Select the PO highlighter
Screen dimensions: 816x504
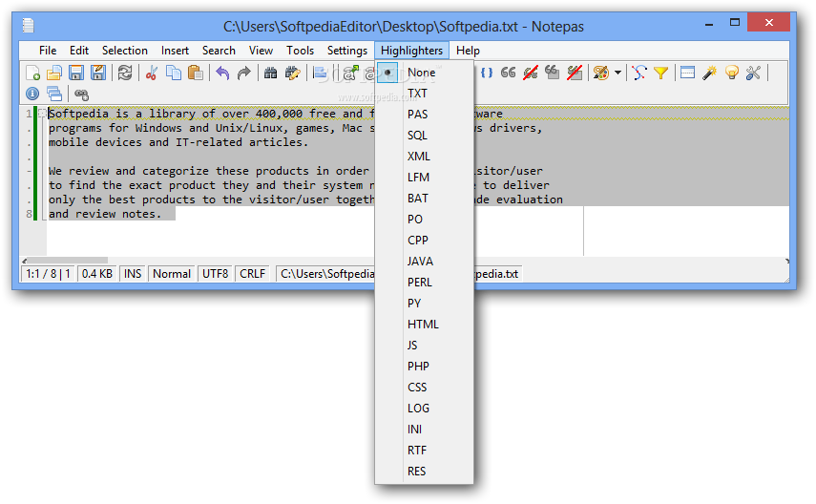[424, 220]
